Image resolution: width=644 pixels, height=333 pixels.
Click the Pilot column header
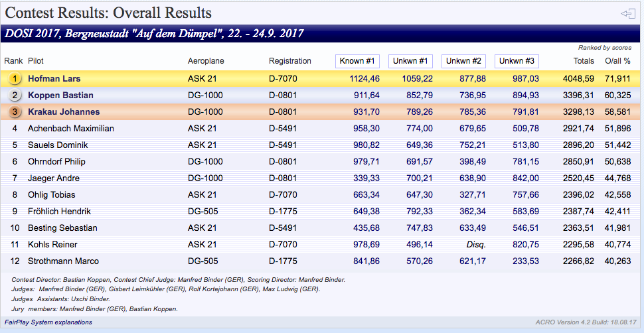click(36, 61)
